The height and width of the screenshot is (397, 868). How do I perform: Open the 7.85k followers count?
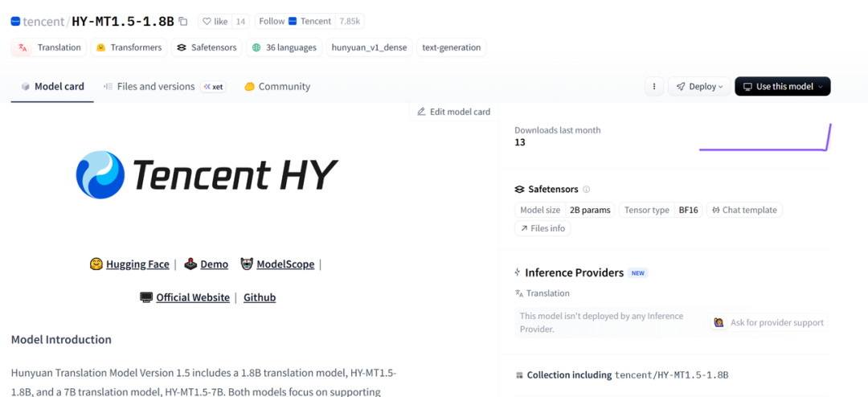[350, 22]
